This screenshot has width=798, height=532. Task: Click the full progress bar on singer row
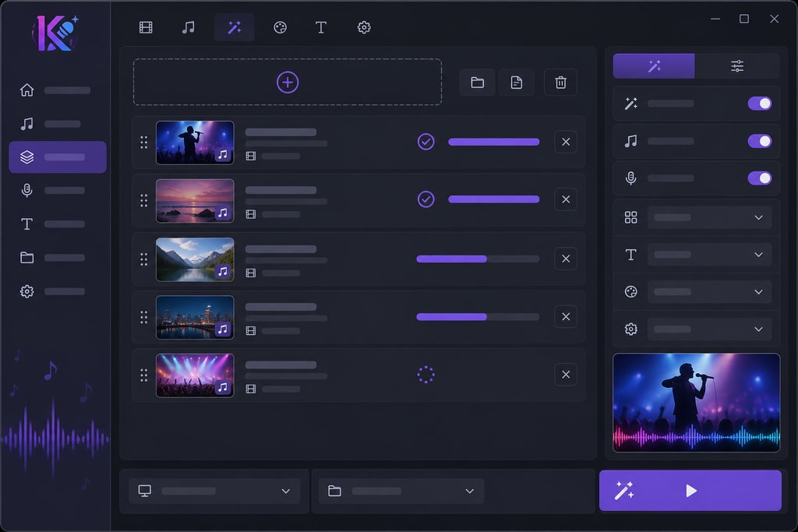point(493,142)
